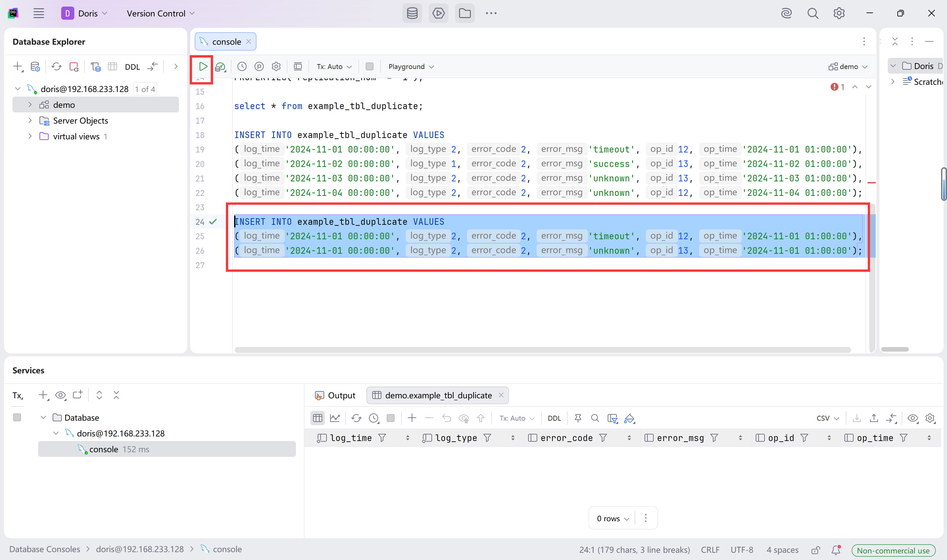The width and height of the screenshot is (947, 560).
Task: Toggle In-Editor Results icon in console toolbar
Action: [298, 66]
